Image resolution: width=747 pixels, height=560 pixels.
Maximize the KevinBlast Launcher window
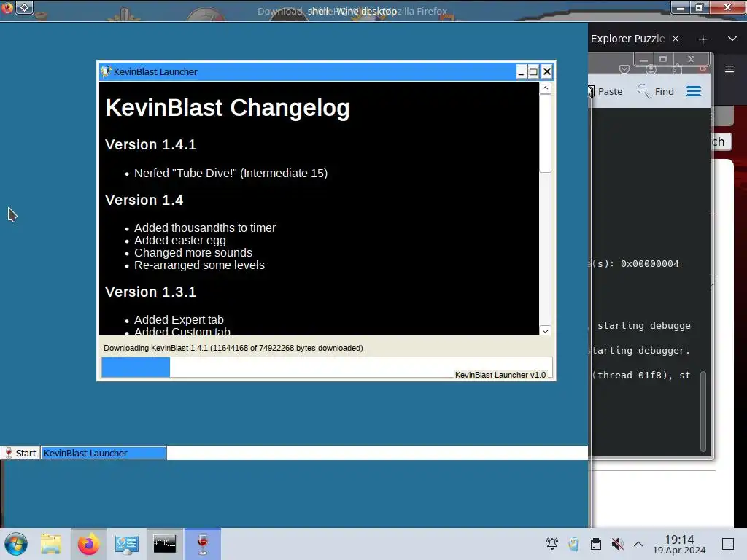click(x=533, y=72)
